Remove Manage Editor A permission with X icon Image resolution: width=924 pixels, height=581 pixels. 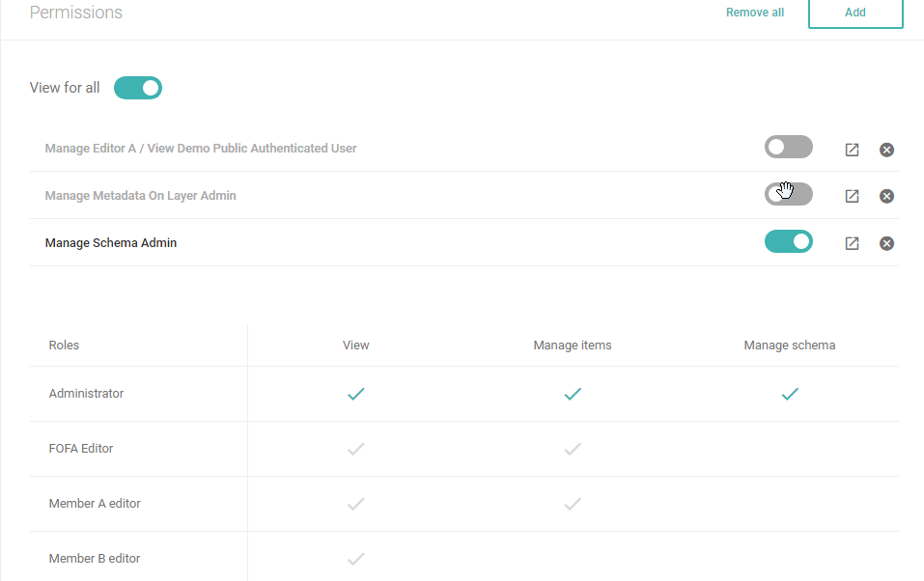click(886, 150)
